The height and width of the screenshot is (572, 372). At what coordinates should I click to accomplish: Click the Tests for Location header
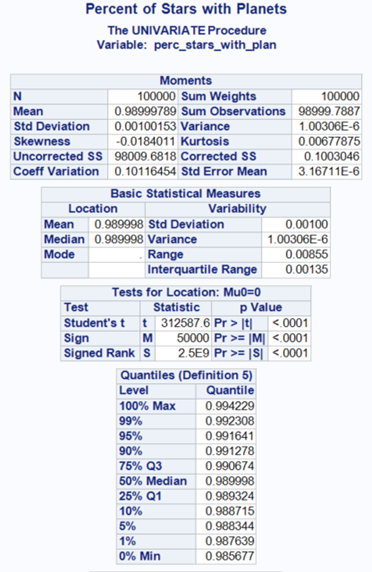point(186,292)
